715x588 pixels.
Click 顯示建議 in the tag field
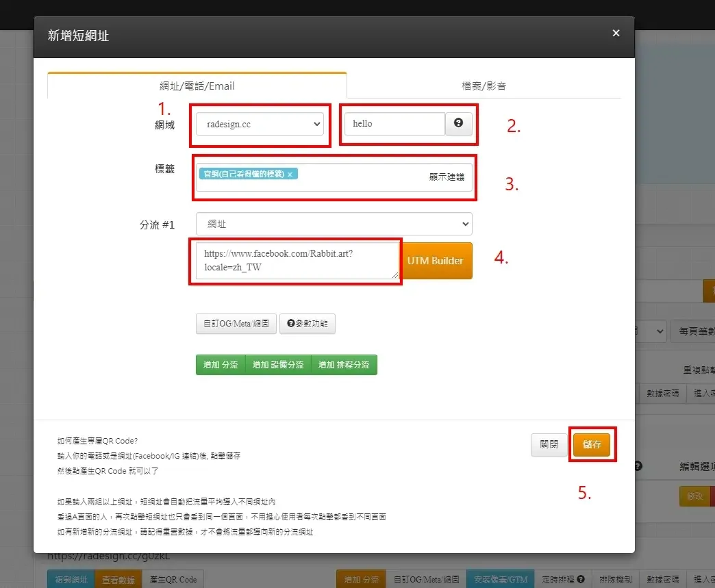447,177
